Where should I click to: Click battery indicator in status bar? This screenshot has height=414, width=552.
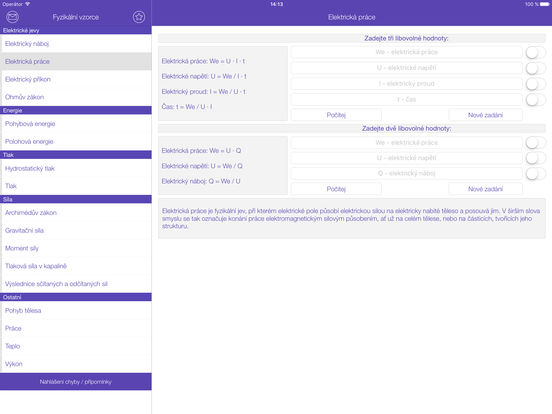coord(545,4)
